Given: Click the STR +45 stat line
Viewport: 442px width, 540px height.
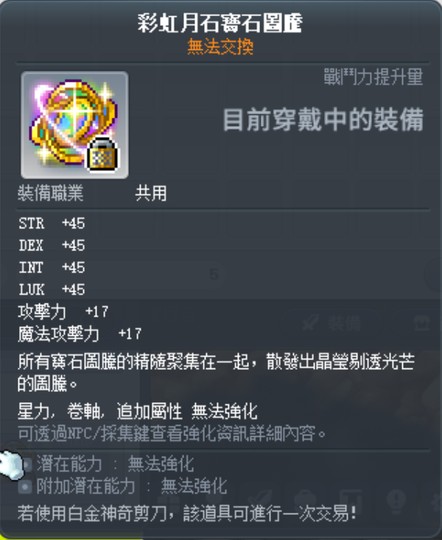Looking at the screenshot, I should tap(52, 224).
